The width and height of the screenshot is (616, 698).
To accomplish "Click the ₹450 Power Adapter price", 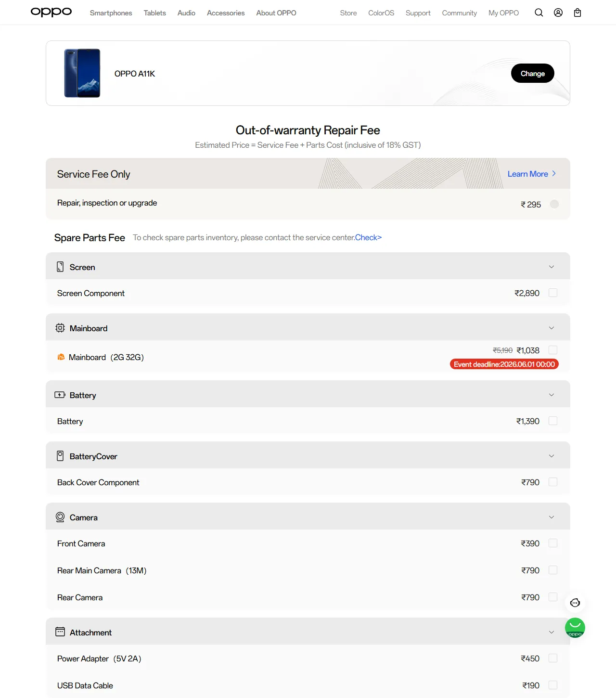I will click(x=530, y=659).
